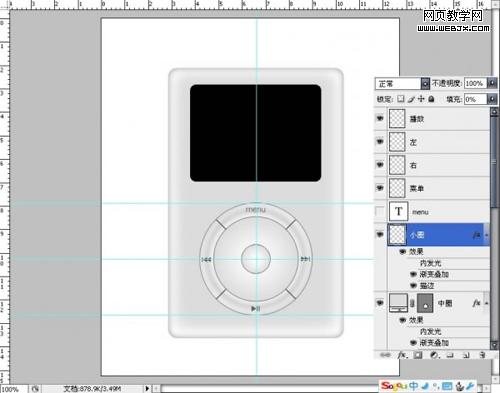Create new fill or adjustment layer icon
This screenshot has height=393, width=500.
(x=434, y=355)
